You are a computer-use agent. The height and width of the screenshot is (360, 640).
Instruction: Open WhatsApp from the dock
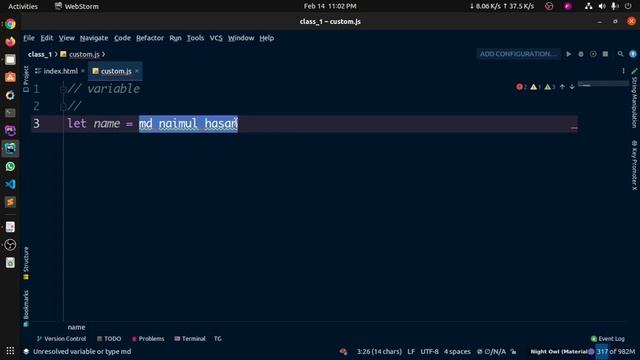click(10, 167)
